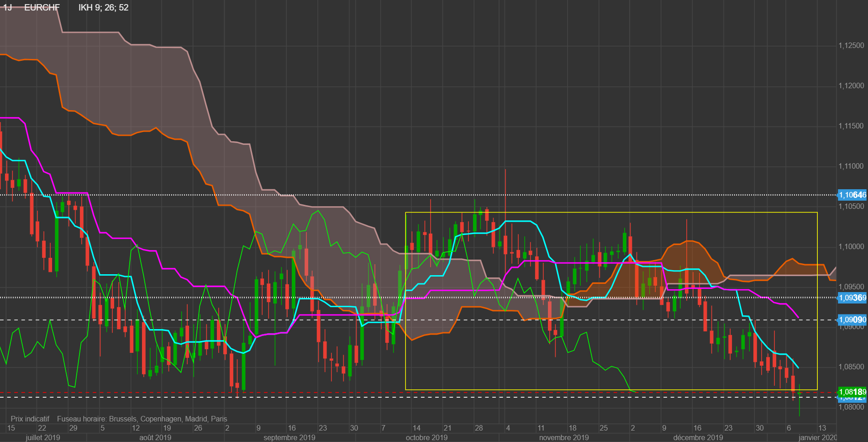Click the 1,09500 price axis label
868x442 pixels.
tap(851, 287)
